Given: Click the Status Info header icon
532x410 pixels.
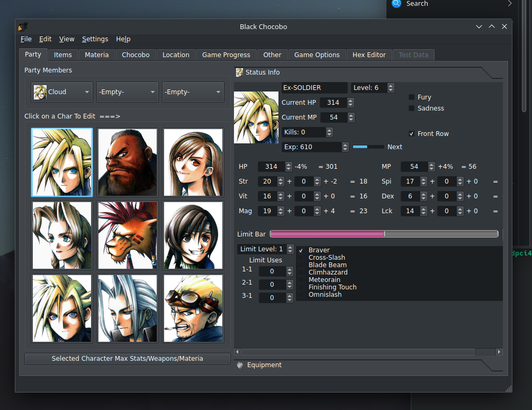Looking at the screenshot, I should [240, 72].
